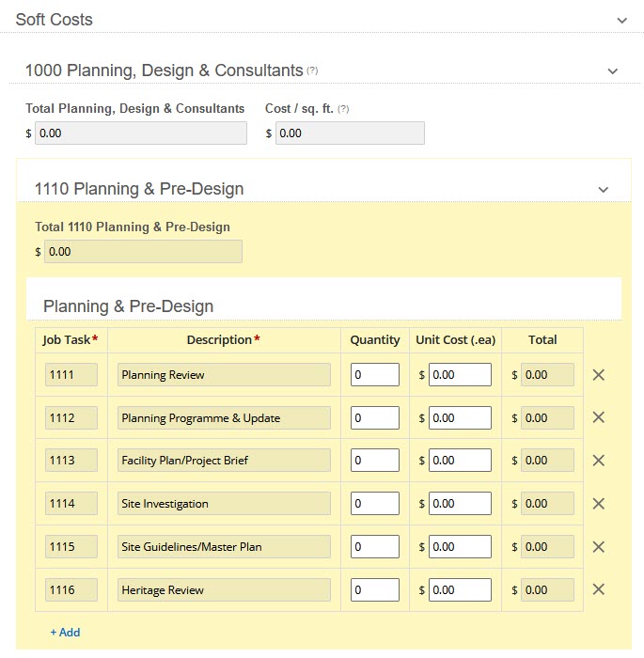Click the Planning Review description field
The image size is (644, 658).
(224, 375)
